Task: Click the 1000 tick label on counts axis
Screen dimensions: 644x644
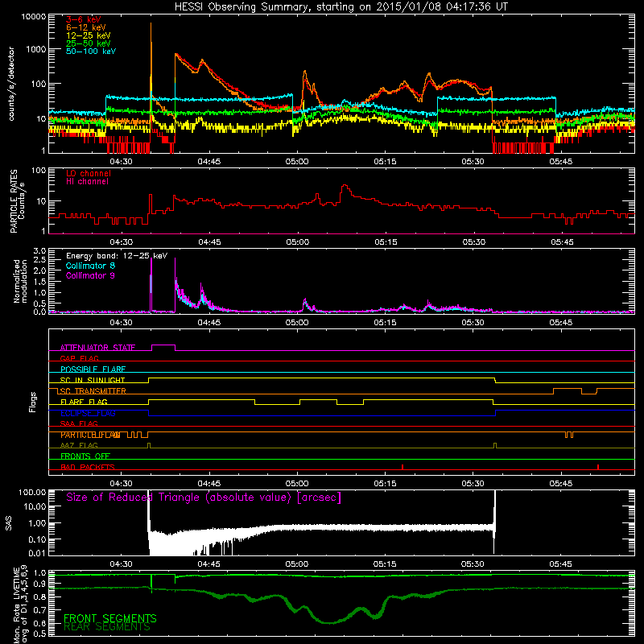Action: 36,49
